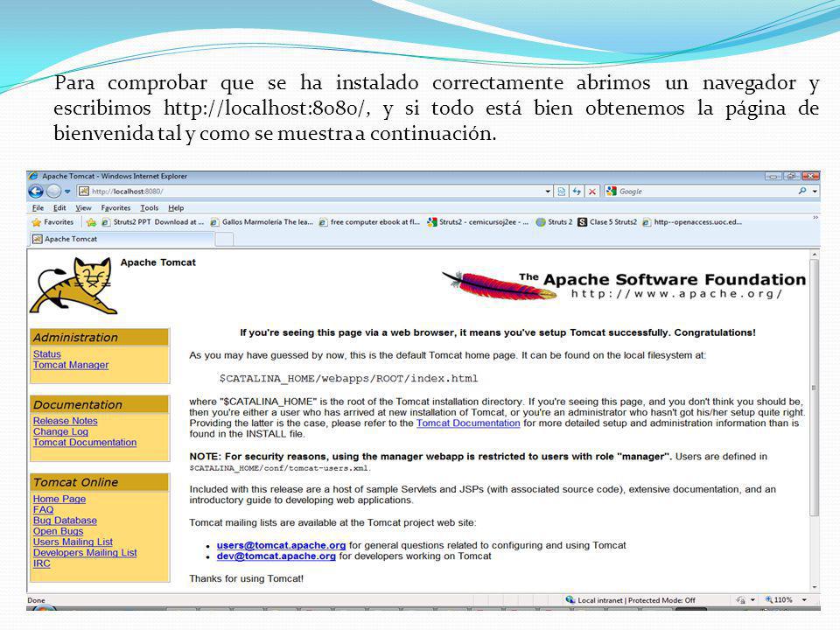Image resolution: width=840 pixels, height=630 pixels.
Task: Open the Struts2 PPT Download favorite
Action: click(x=153, y=221)
